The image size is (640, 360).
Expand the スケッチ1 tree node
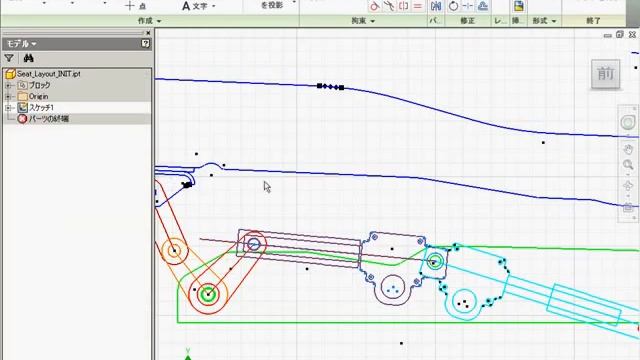(8, 108)
